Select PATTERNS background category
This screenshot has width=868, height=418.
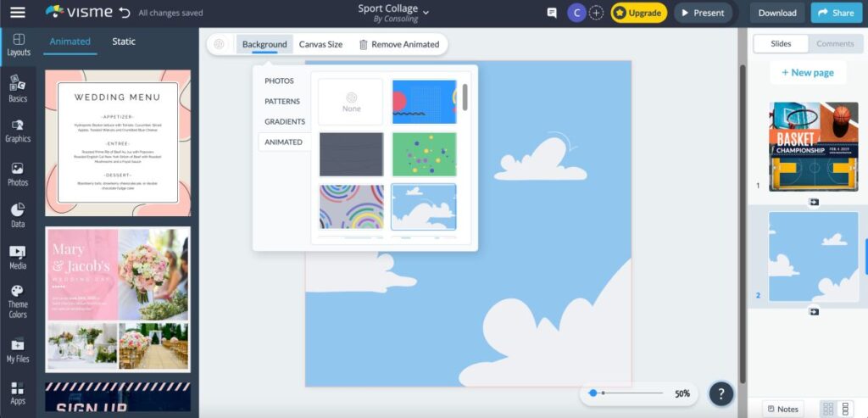click(x=282, y=101)
